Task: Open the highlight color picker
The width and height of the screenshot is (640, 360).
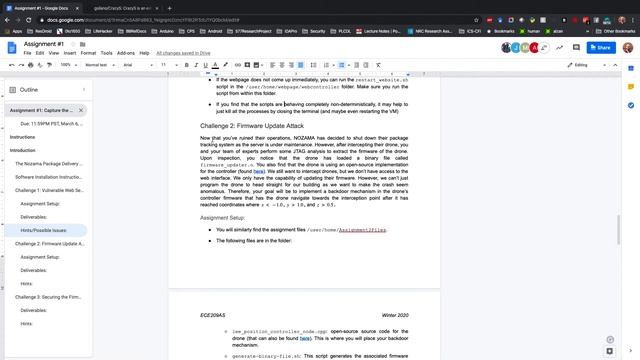Action: point(225,65)
